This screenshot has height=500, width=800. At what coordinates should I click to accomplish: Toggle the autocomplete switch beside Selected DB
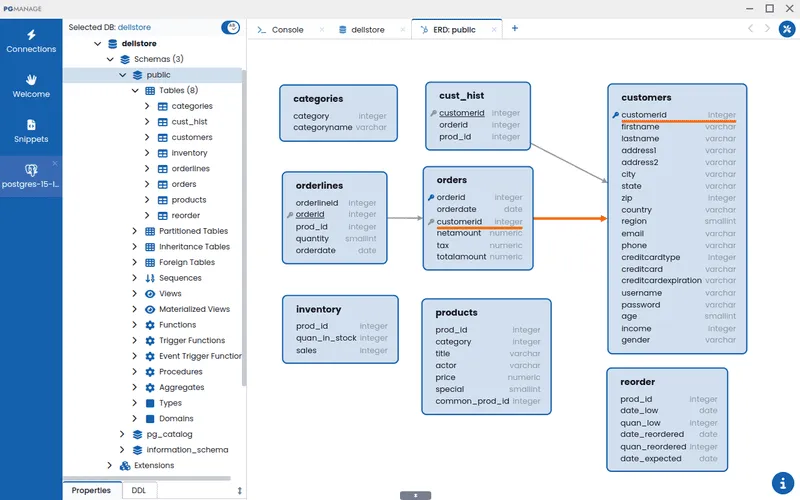[x=230, y=28]
